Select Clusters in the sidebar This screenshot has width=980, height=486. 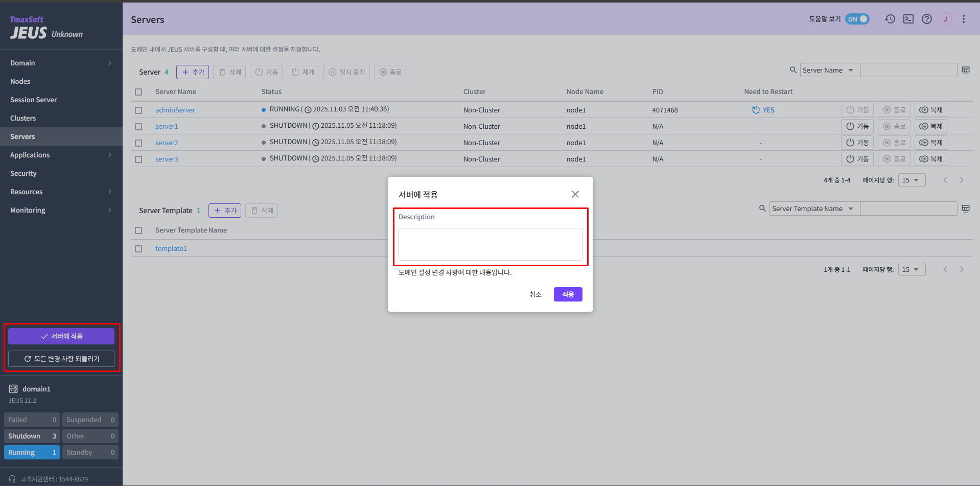[23, 118]
